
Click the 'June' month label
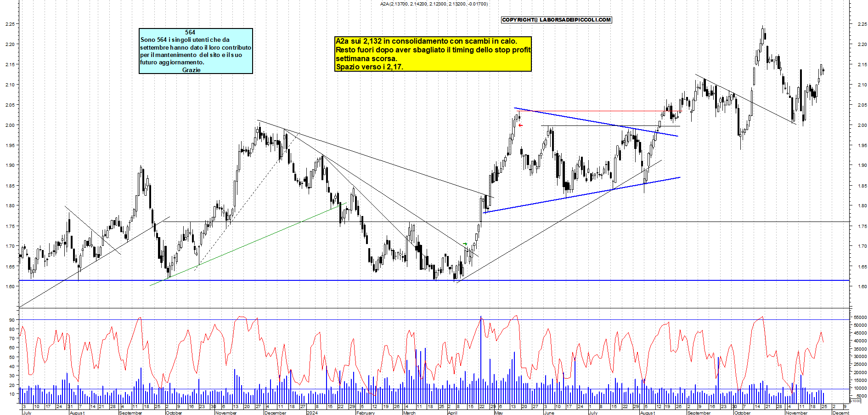point(549,413)
